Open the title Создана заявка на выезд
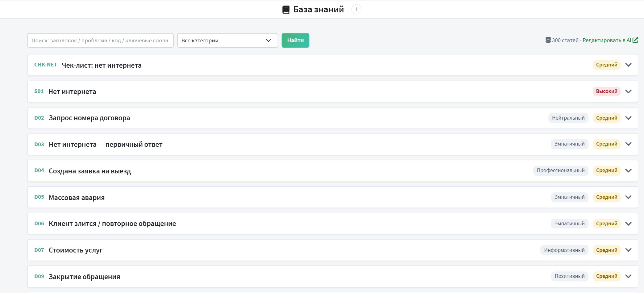 click(90, 171)
